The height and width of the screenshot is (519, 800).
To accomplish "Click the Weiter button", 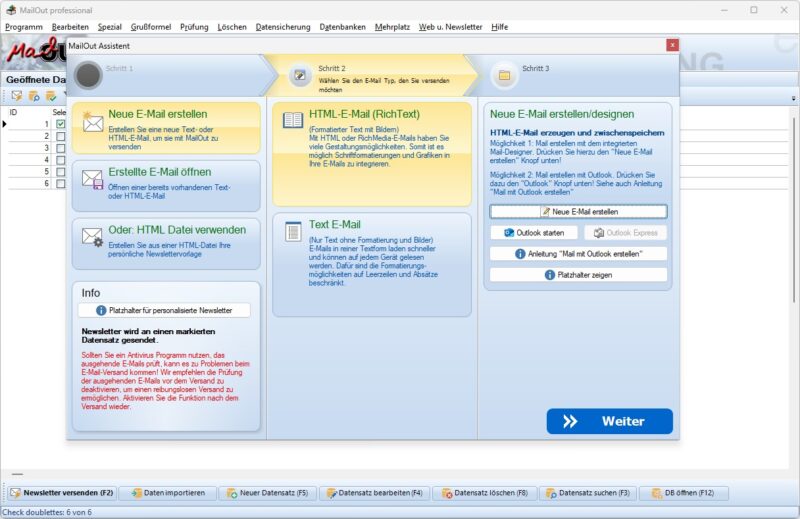I will coord(610,421).
